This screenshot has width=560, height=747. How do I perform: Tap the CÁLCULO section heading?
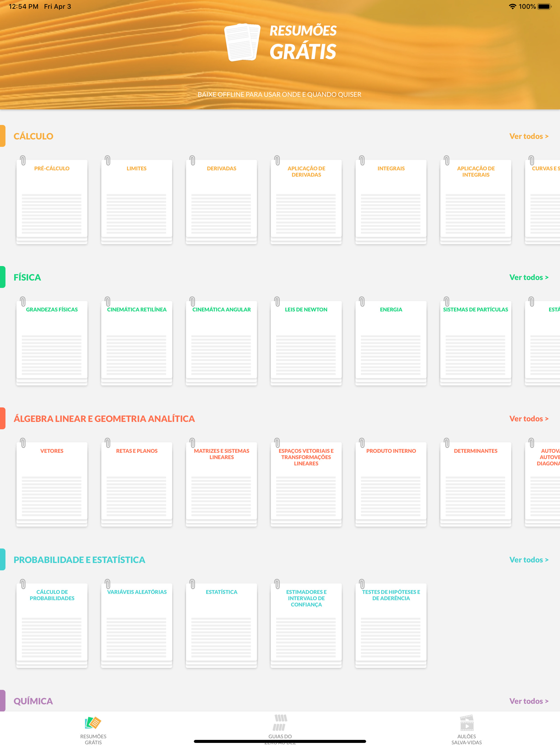[33, 136]
